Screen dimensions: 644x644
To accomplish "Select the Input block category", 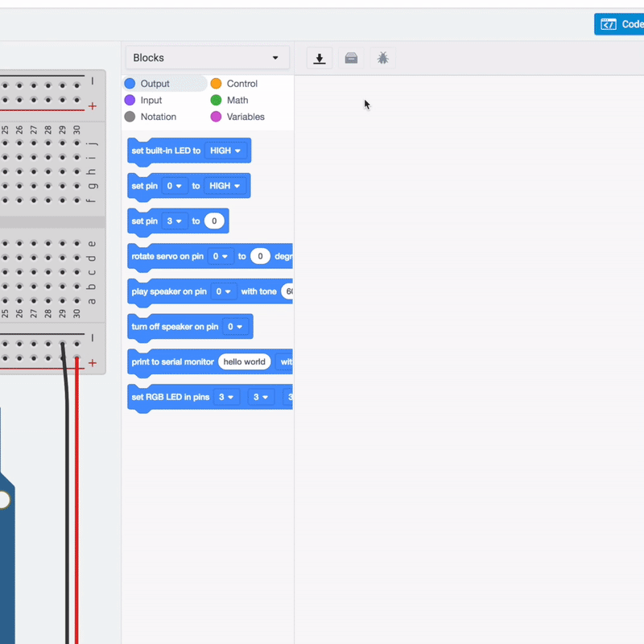I will (143, 100).
